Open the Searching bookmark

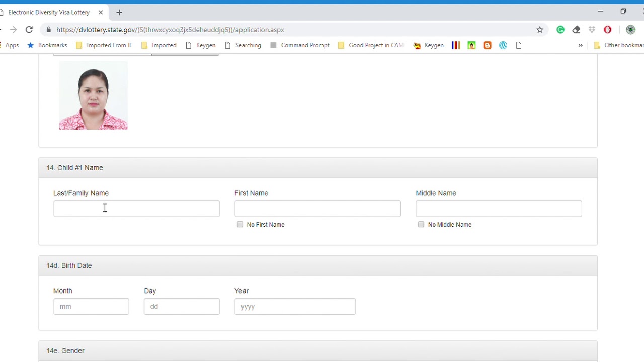click(x=243, y=45)
